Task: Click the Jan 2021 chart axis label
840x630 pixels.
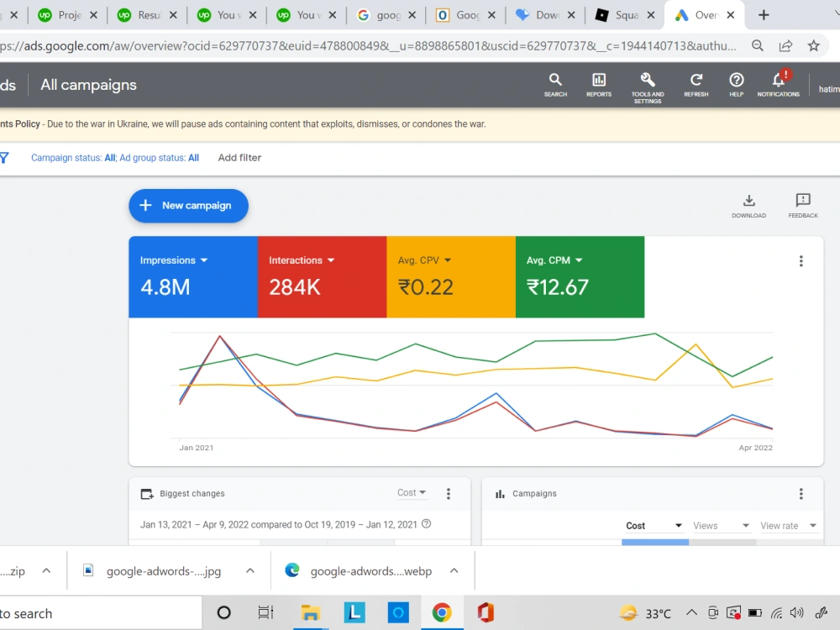Action: (x=196, y=448)
